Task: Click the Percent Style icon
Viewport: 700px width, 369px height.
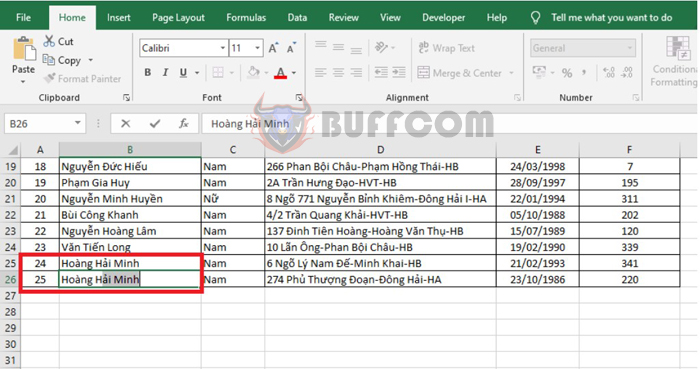Action: 567,73
